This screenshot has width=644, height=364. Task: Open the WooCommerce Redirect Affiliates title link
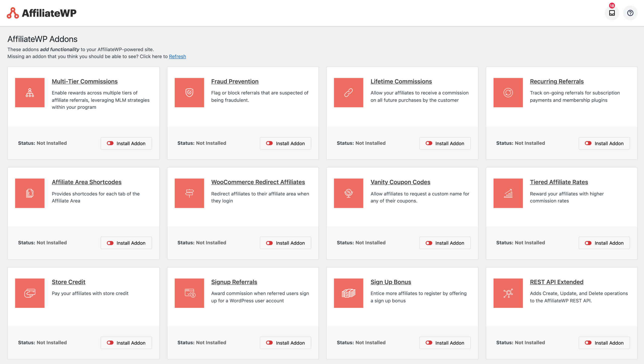pyautogui.click(x=258, y=182)
